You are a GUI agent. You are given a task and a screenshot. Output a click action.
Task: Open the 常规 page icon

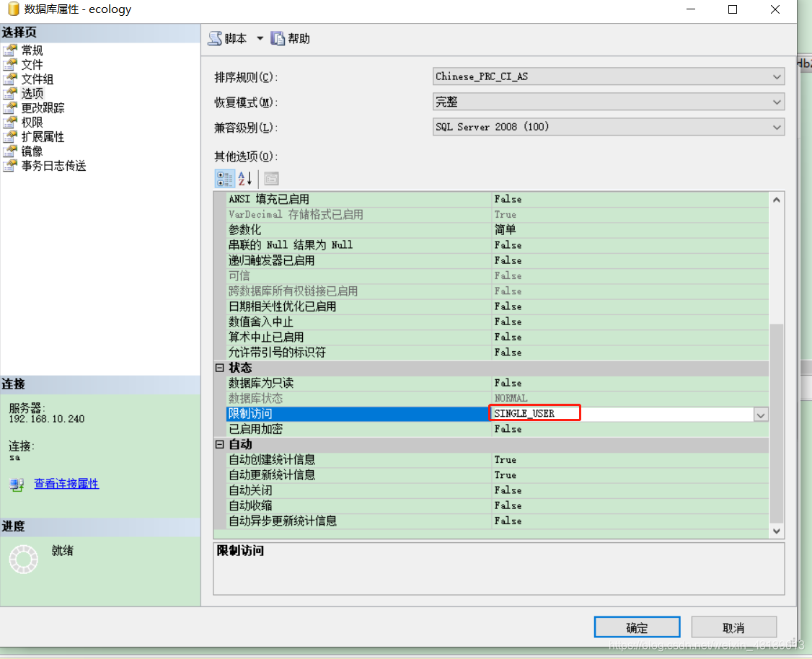tap(10, 50)
